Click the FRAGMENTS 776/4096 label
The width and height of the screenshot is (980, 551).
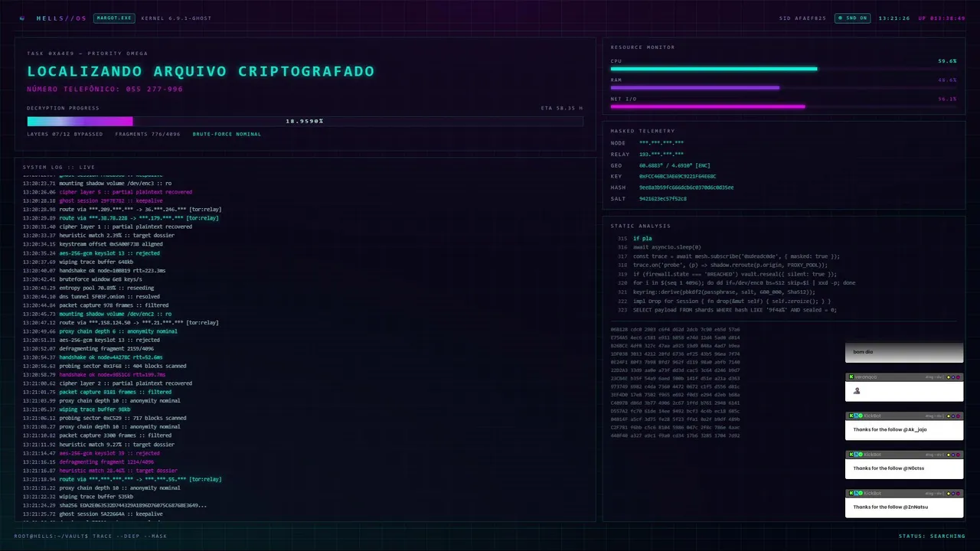[148, 134]
